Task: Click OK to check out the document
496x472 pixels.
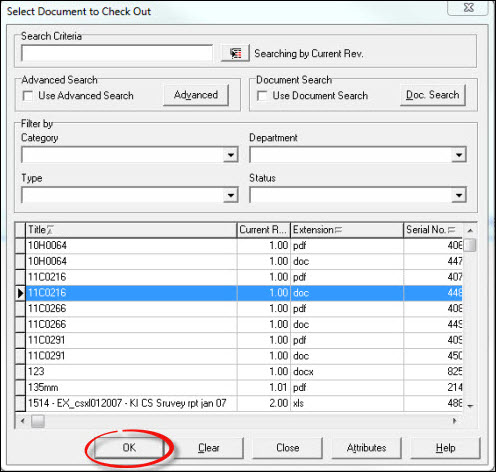Action: point(129,448)
